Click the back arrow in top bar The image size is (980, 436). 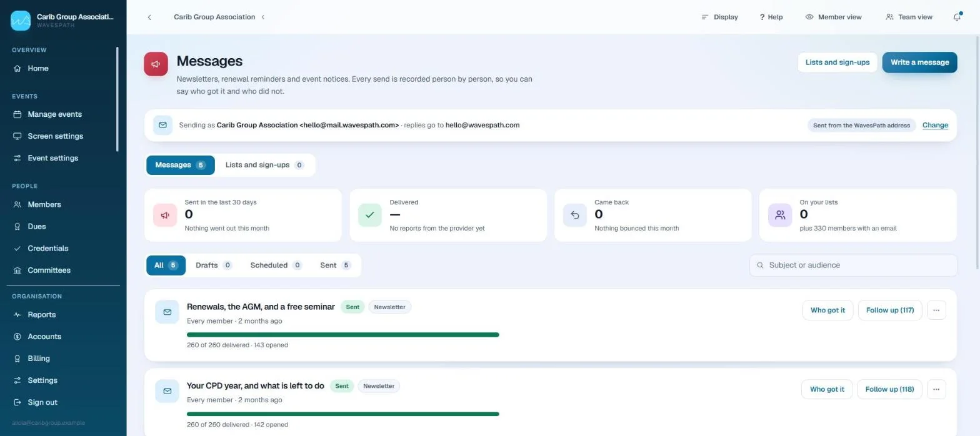tap(149, 17)
